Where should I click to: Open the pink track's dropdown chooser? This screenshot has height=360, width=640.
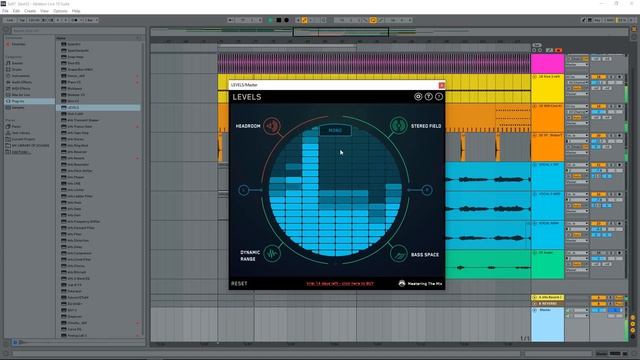[577, 64]
